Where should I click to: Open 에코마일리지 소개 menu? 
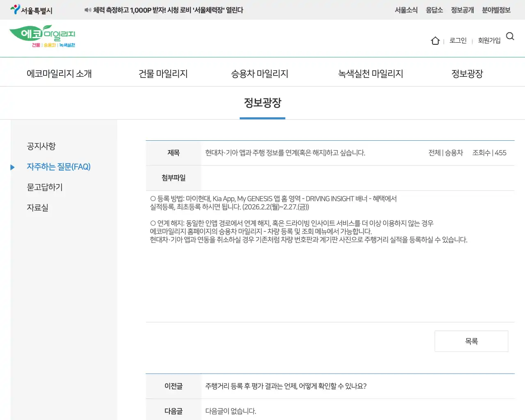(59, 73)
